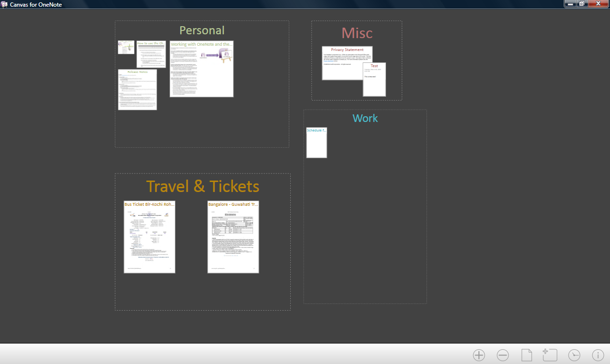The height and width of the screenshot is (364, 610).
Task: Open the Schedule page thumbnail in Work
Action: (316, 142)
